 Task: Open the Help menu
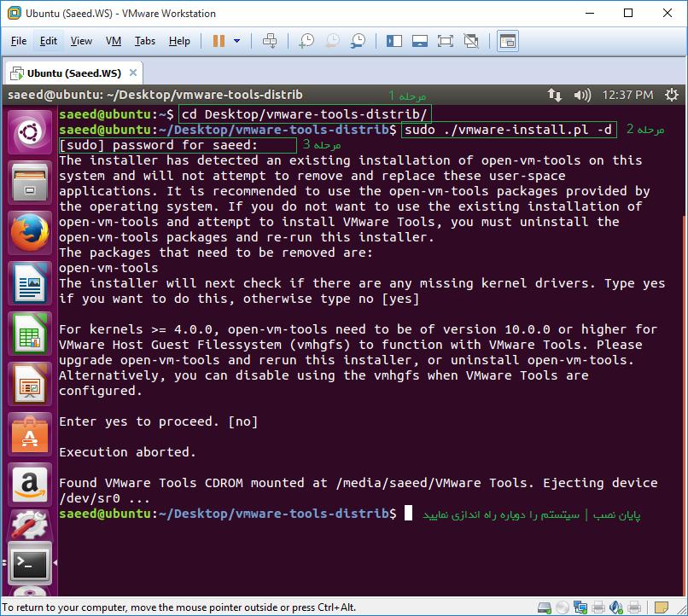(179, 41)
